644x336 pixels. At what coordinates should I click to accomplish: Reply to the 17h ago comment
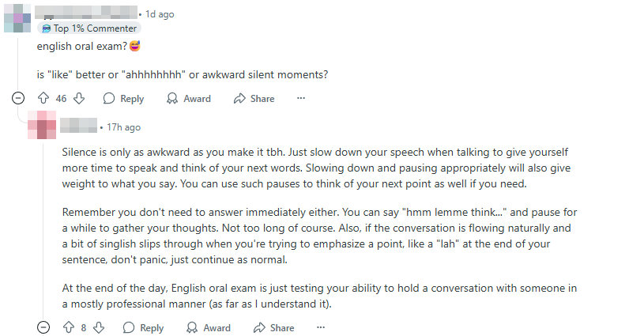[143, 328]
